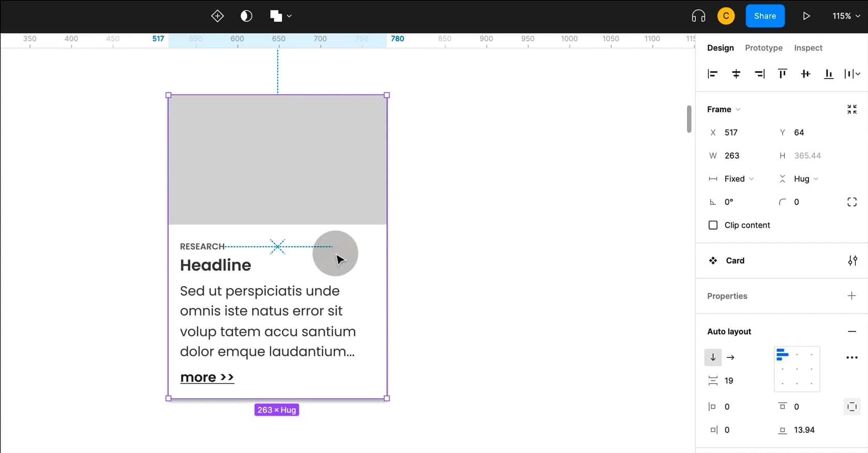Add a property with the Properties plus icon
This screenshot has height=453, width=868.
click(x=851, y=296)
